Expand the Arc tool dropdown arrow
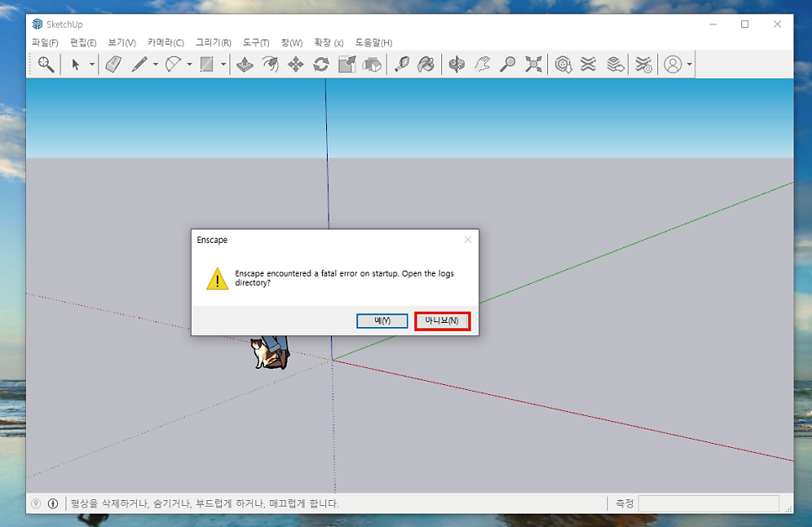The height and width of the screenshot is (527, 812). (189, 64)
